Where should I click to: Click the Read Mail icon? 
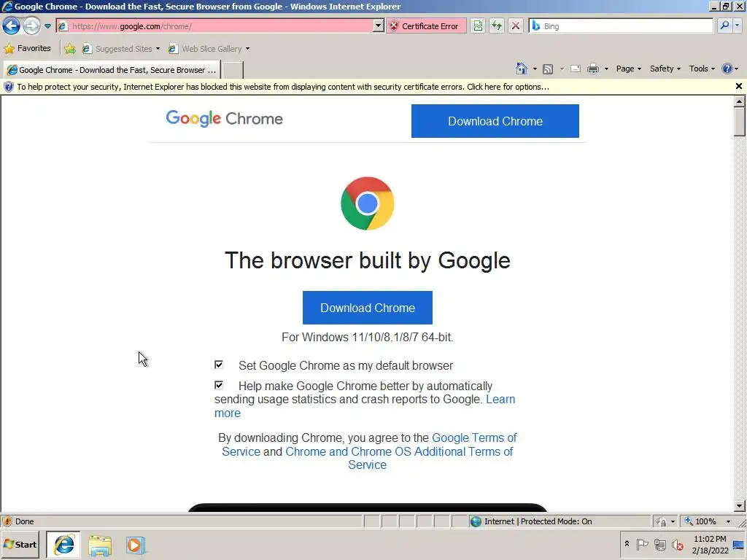576,69
